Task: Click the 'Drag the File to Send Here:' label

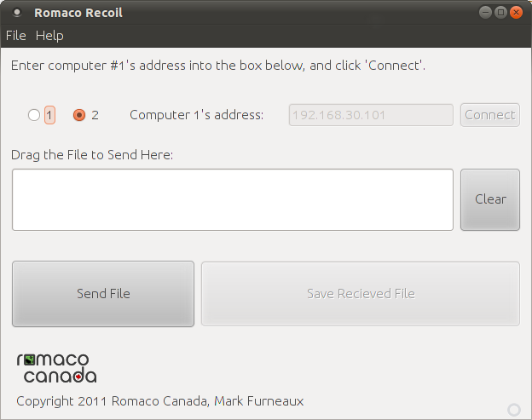Action: pos(92,155)
